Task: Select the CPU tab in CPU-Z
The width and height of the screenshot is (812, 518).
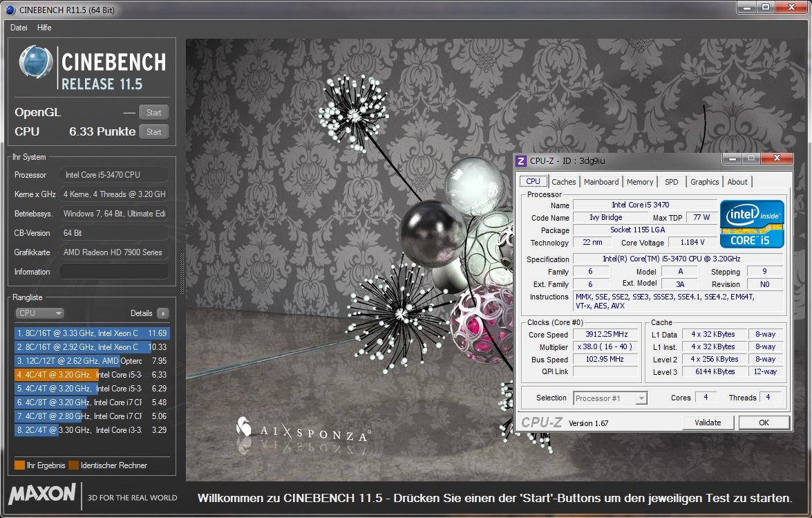Action: point(533,181)
